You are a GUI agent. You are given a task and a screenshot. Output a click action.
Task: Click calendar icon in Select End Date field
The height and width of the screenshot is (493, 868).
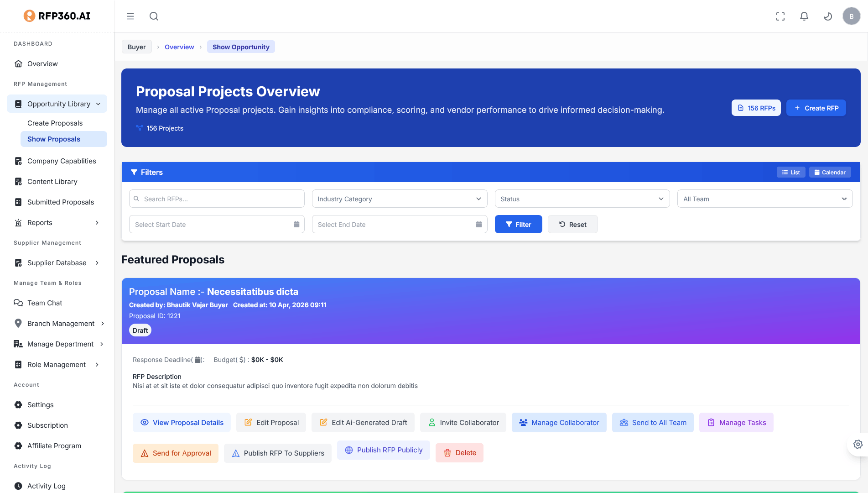479,224
